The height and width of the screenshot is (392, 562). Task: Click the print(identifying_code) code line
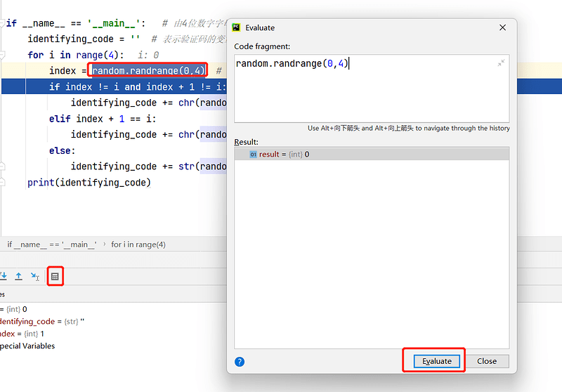coord(89,183)
